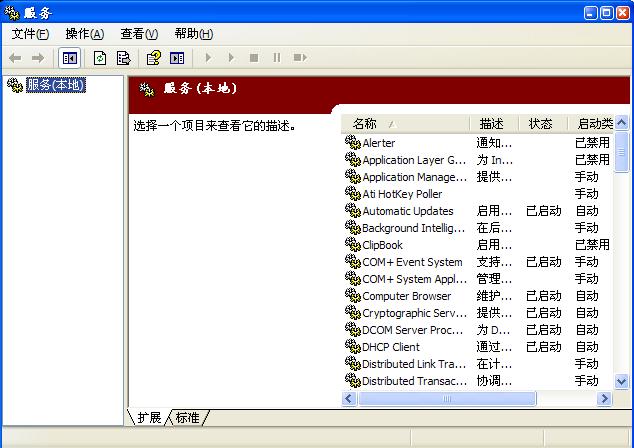Click the Pause Service toolbar icon
Viewport: 634px width, 448px height.
pyautogui.click(x=277, y=58)
